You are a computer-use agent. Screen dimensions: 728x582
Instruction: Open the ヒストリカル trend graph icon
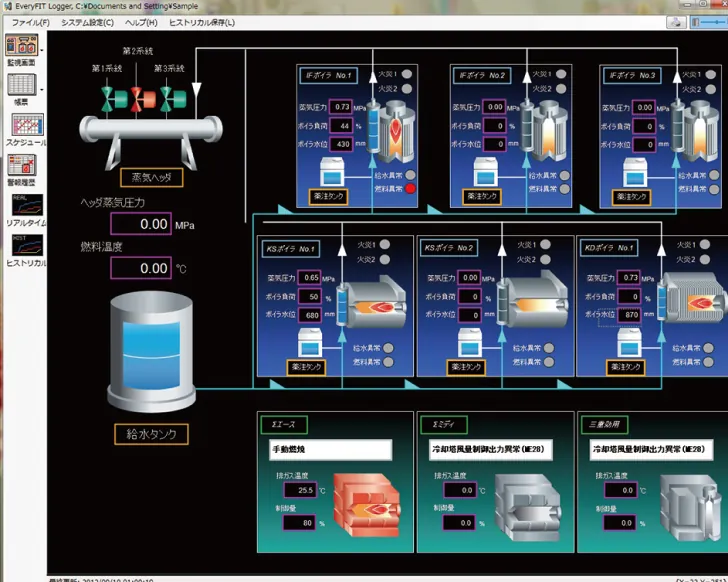(x=27, y=246)
